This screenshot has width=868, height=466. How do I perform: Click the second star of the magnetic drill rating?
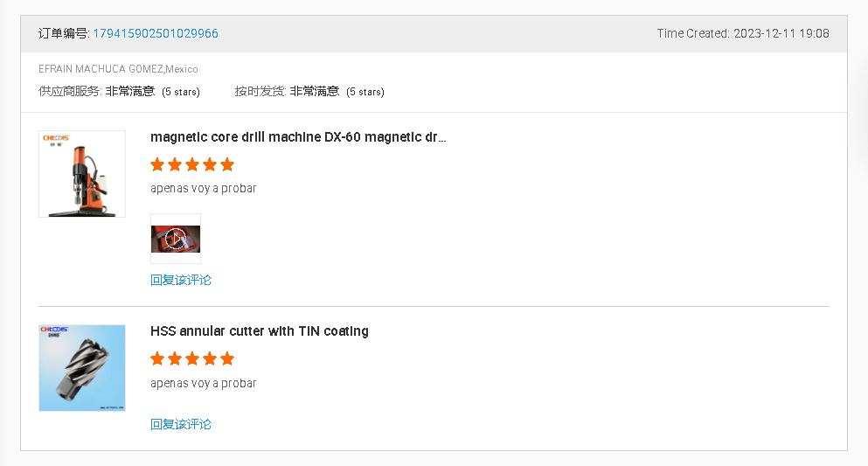(175, 164)
